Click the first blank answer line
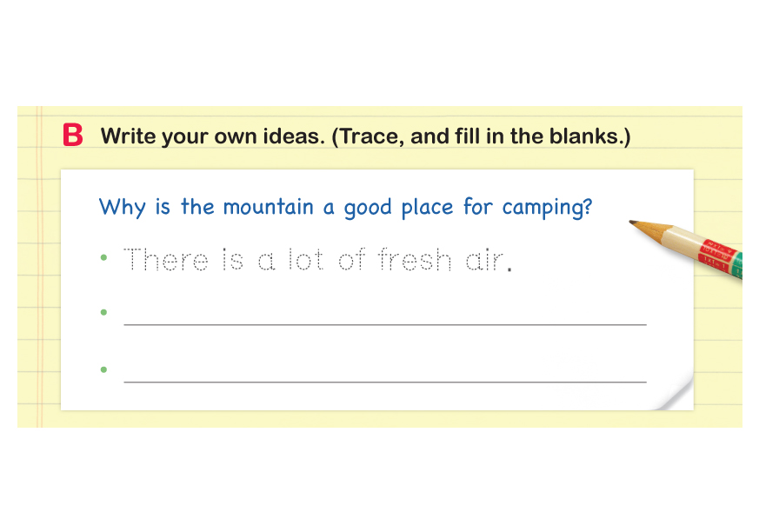Image resolution: width=759 pixels, height=532 pixels. (384, 322)
